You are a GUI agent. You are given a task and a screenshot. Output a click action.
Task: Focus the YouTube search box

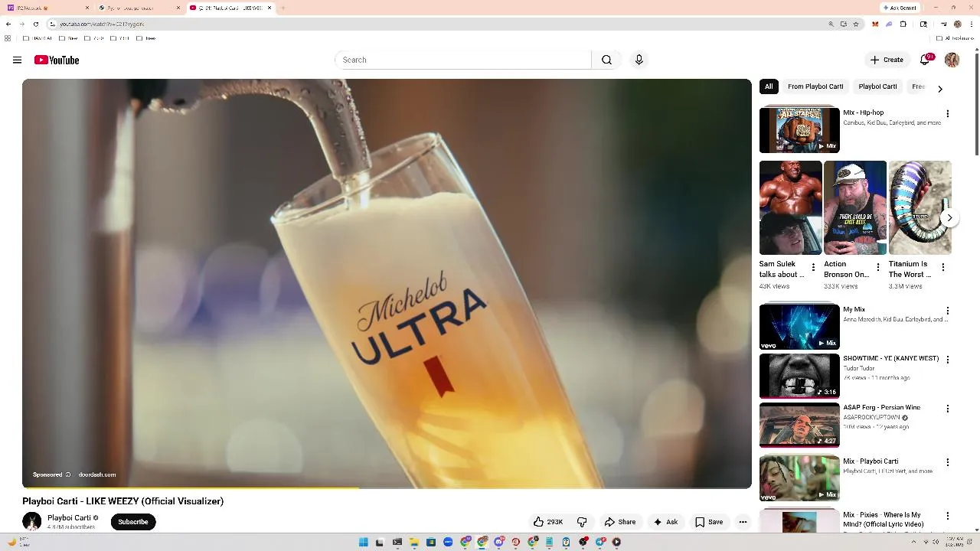coord(463,60)
